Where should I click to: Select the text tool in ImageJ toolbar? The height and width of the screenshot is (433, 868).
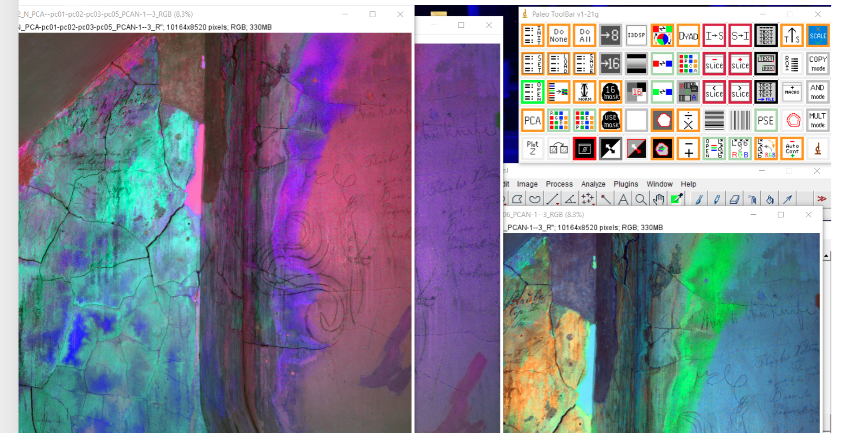pyautogui.click(x=623, y=199)
